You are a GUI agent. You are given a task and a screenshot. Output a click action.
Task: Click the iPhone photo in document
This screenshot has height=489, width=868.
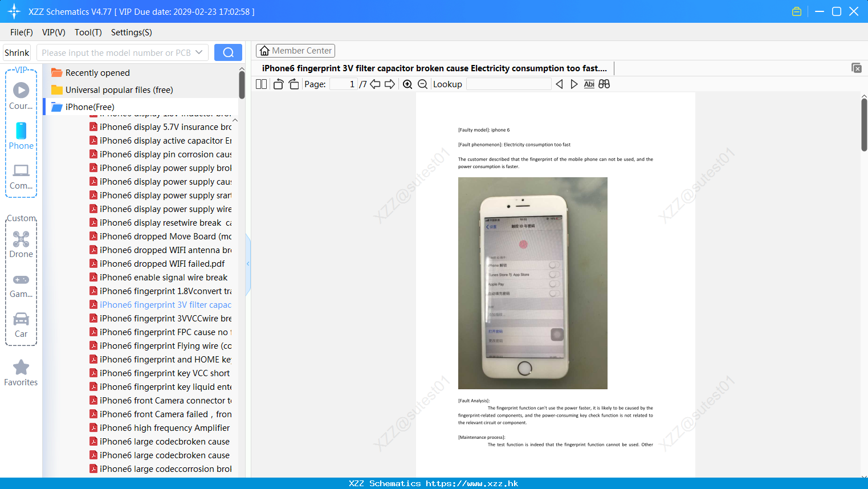(533, 283)
